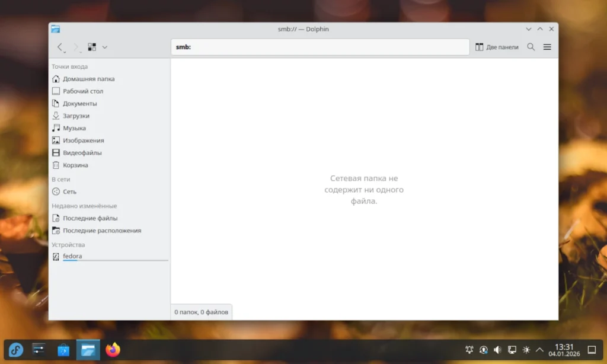Image resolution: width=607 pixels, height=364 pixels.
Task: Open Музыка in the sidebar
Action: pos(110,128)
